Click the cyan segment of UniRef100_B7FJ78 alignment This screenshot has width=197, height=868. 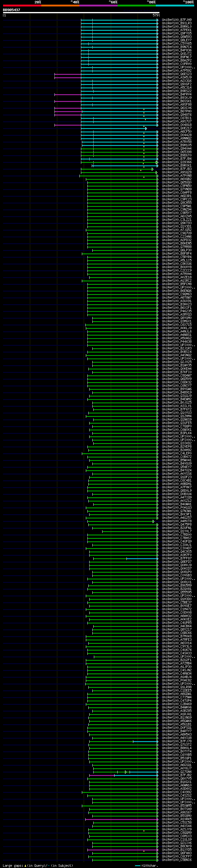[146, 741]
